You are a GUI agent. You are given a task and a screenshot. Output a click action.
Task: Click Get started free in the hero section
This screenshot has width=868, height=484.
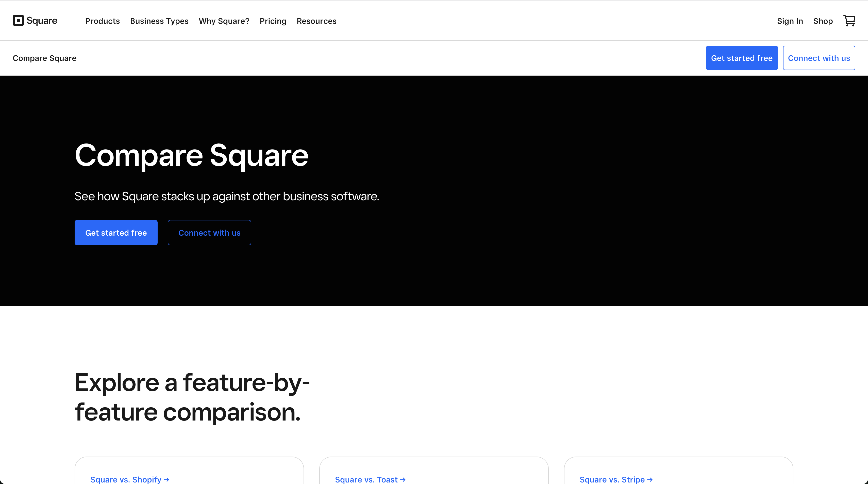[116, 232]
